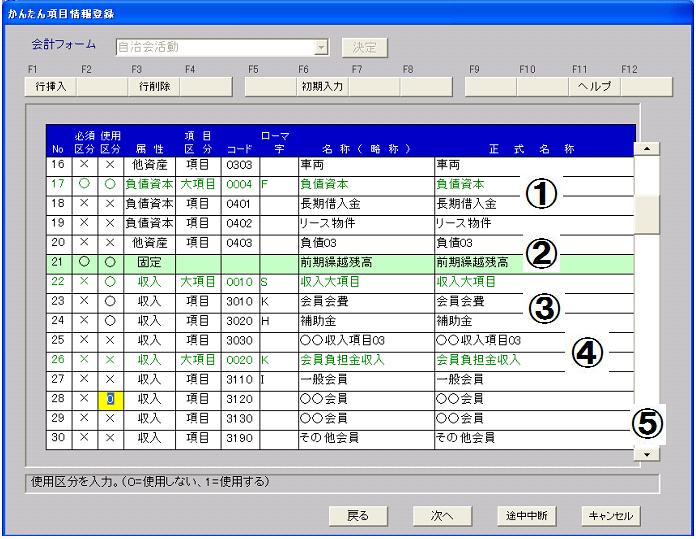Open the 会計フォーム dropdown list

click(x=321, y=47)
